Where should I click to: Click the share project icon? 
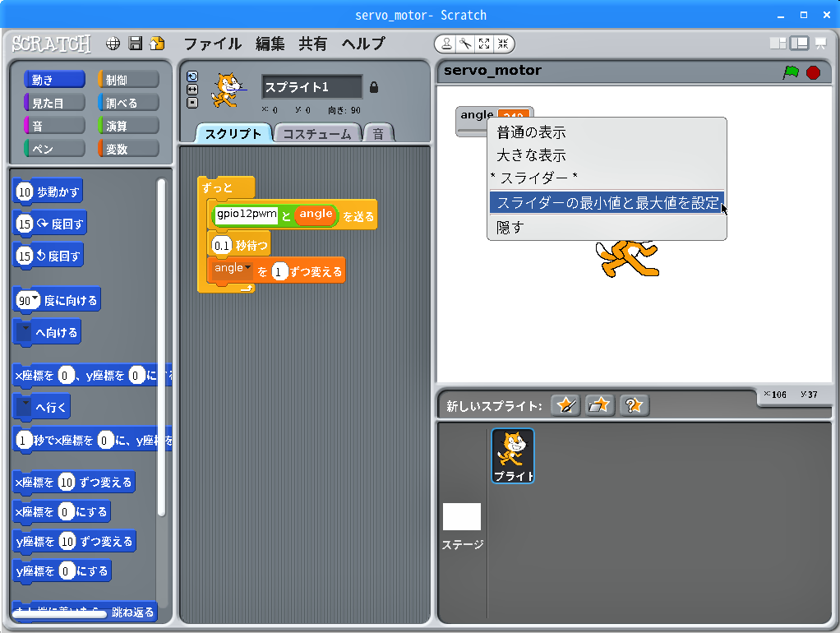(x=157, y=44)
